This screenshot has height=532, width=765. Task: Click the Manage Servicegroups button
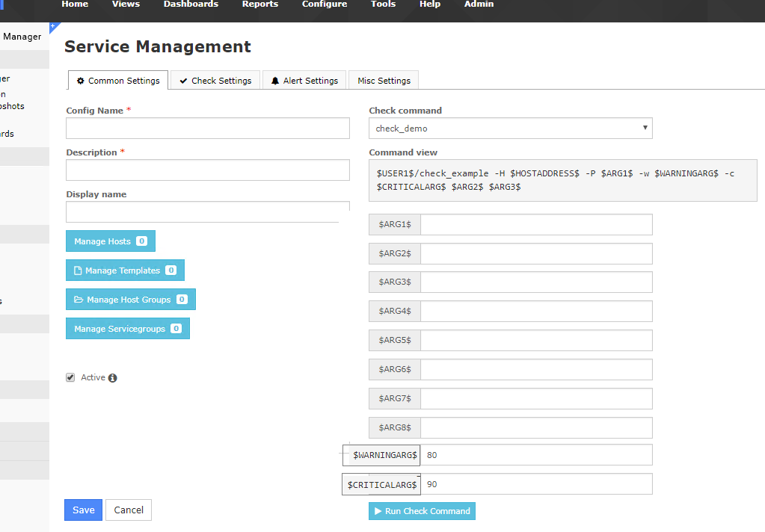point(127,329)
